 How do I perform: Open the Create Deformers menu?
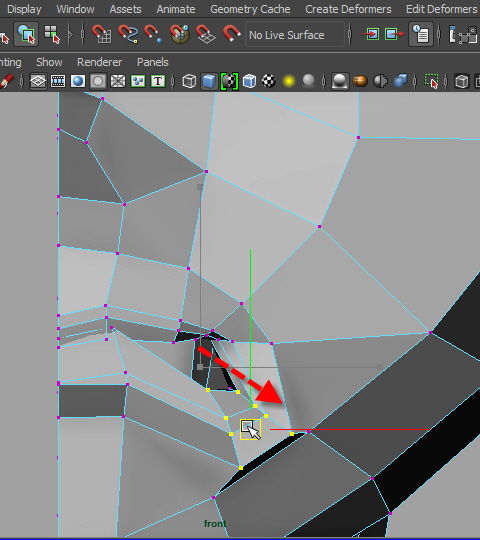pyautogui.click(x=348, y=9)
